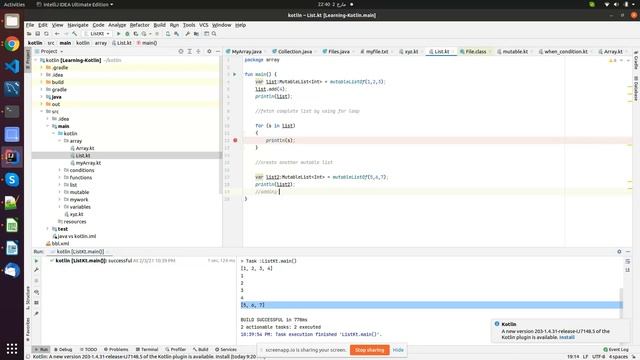
Task: Start debugging with the toolbar bug icon
Action: coord(127,34)
